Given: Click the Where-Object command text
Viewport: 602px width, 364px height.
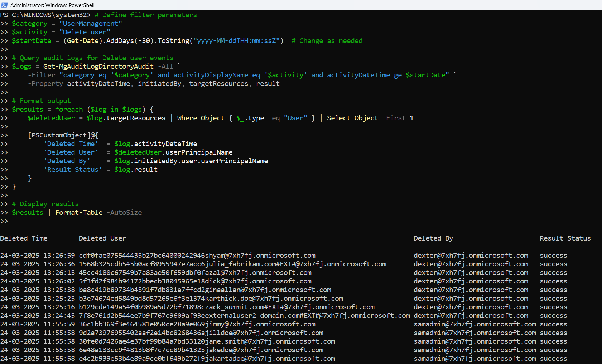Looking at the screenshot, I should [x=201, y=118].
